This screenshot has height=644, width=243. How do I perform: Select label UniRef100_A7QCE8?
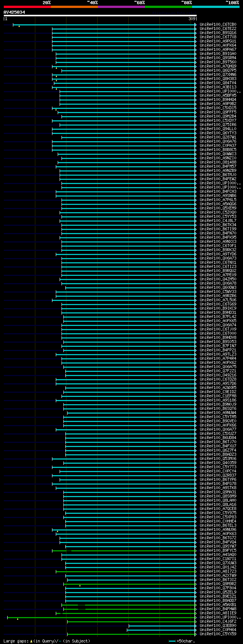pos(218,509)
